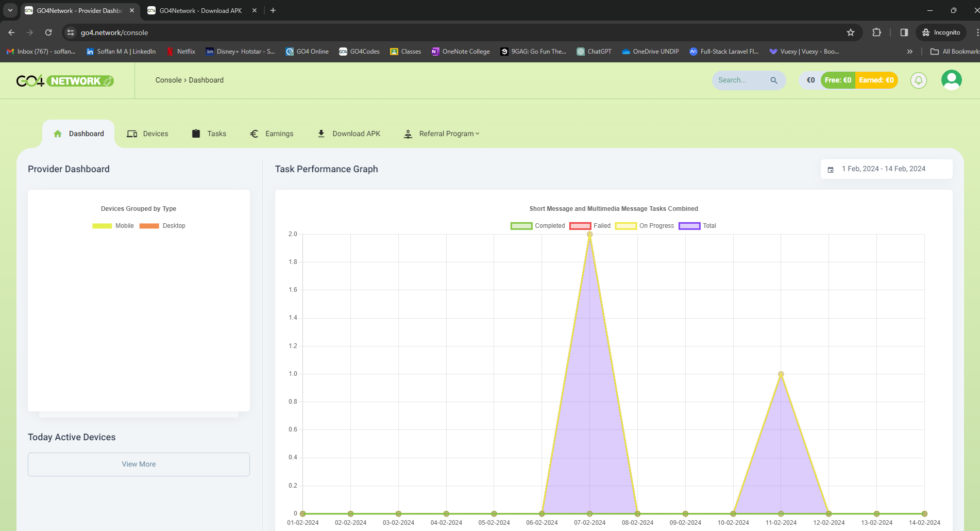Click the address bar URL

pos(114,32)
